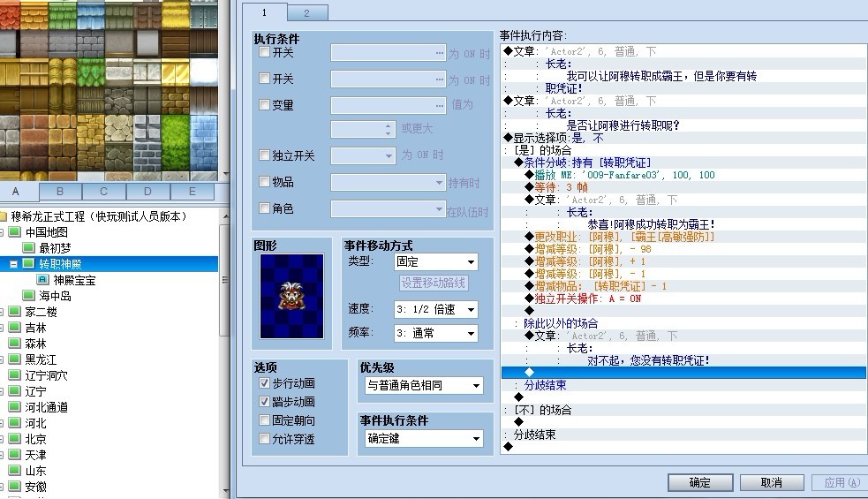The image size is (868, 499).
Task: Click the map icon beside 黑龙江
Action: click(x=15, y=359)
